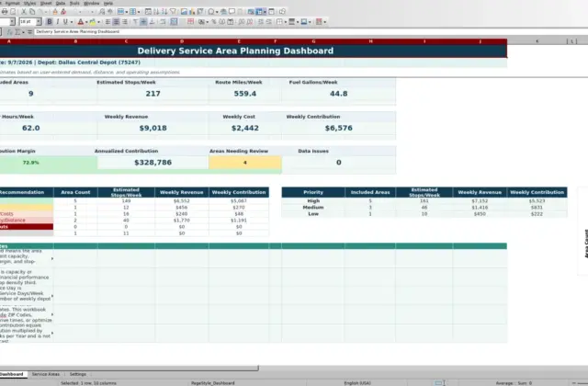Click the Print icon
This screenshot has width=588, height=386.
tap(5, 12)
